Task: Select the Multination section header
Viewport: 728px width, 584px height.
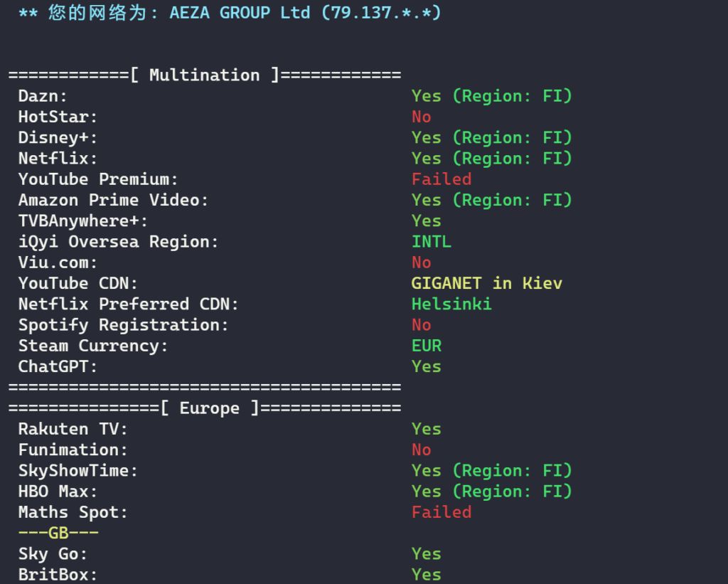Action: click(205, 75)
